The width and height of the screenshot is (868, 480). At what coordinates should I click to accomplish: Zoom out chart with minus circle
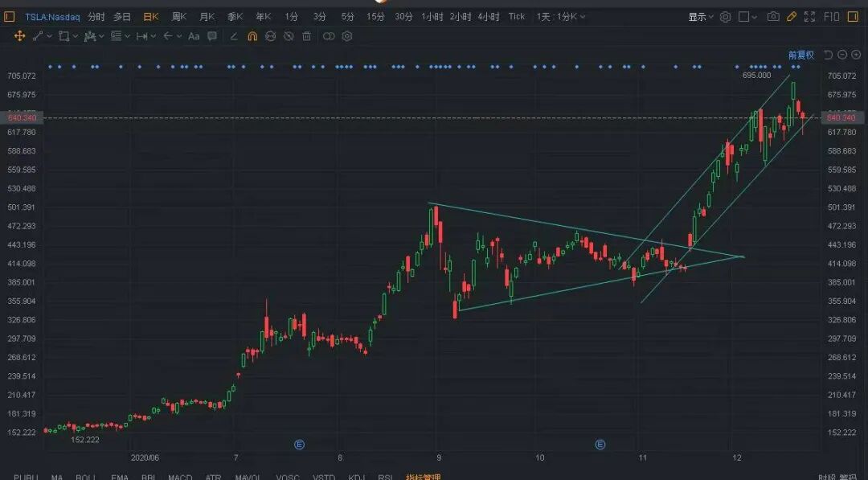pyautogui.click(x=842, y=54)
